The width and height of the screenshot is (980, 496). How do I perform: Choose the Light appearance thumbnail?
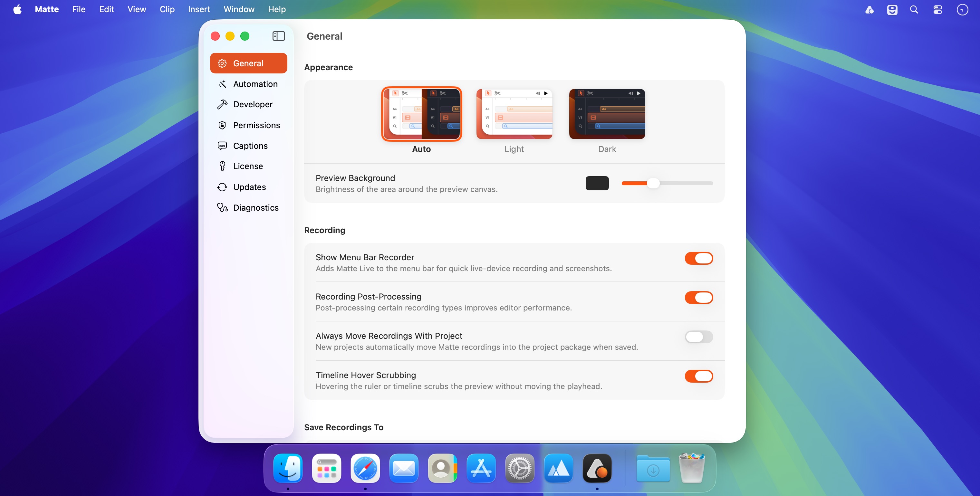(514, 114)
